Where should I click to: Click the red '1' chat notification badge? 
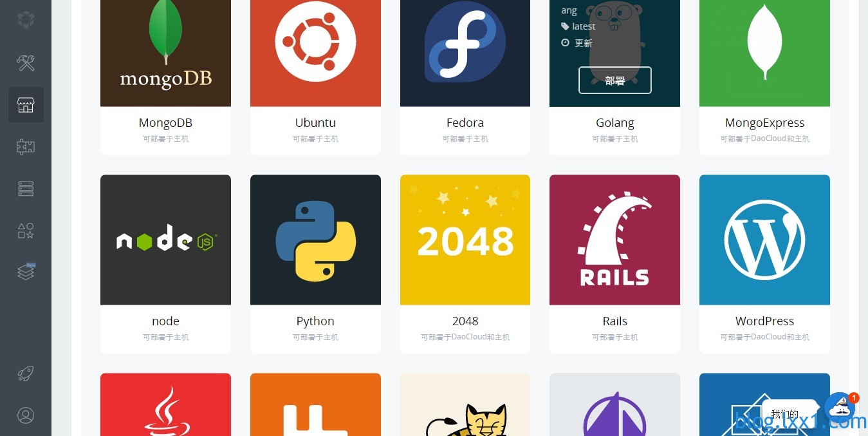click(x=854, y=398)
